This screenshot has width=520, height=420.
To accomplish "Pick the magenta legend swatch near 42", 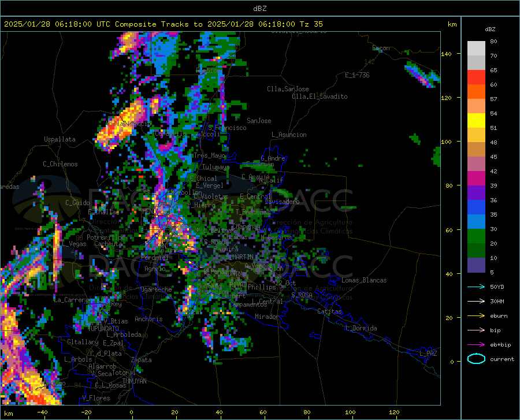I will (x=476, y=179).
